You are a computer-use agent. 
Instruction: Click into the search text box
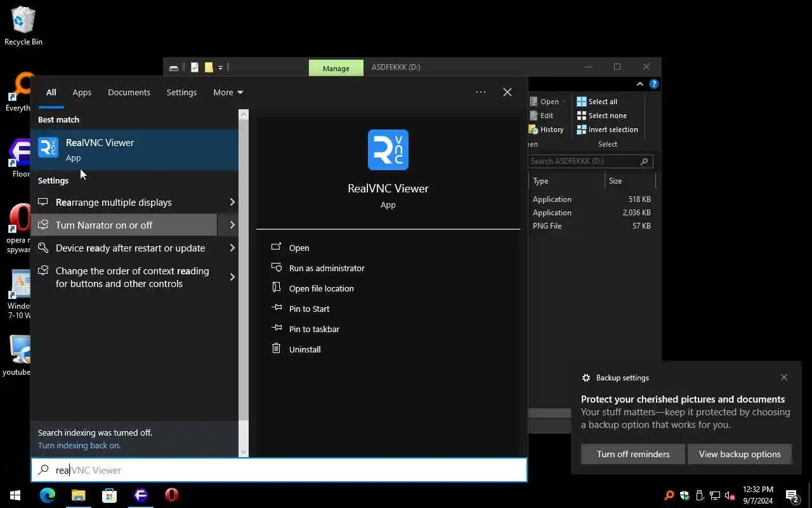click(x=279, y=470)
